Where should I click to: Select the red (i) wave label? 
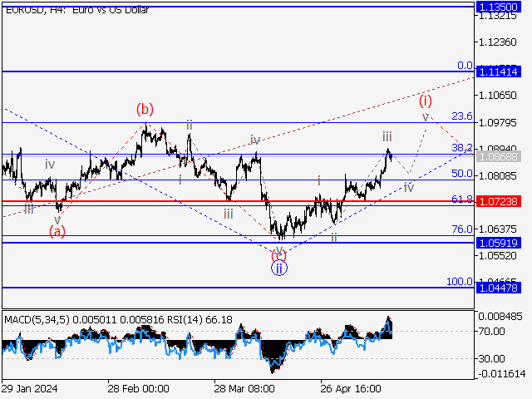click(x=425, y=101)
